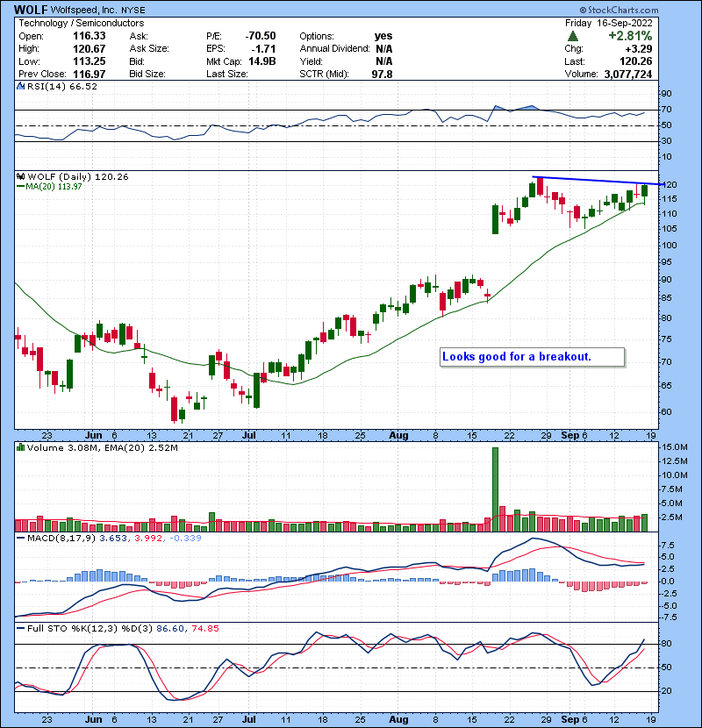The height and width of the screenshot is (728, 702).
Task: Click the MACD legend line marker
Action: 20,539
